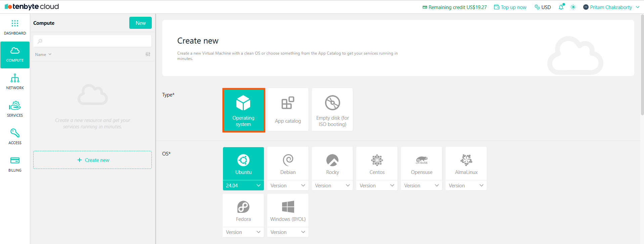The height and width of the screenshot is (244, 644).
Task: Click the filter sliders icon in Compute list
Action: pyautogui.click(x=148, y=54)
